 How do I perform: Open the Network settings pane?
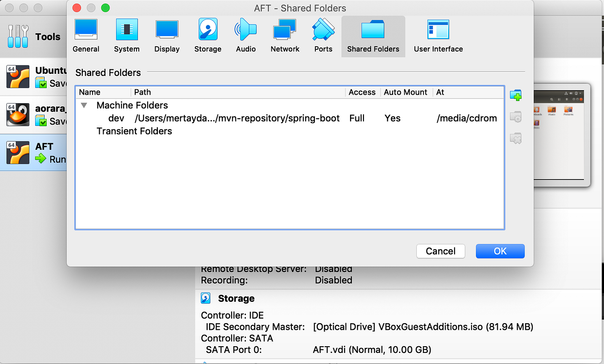point(285,36)
